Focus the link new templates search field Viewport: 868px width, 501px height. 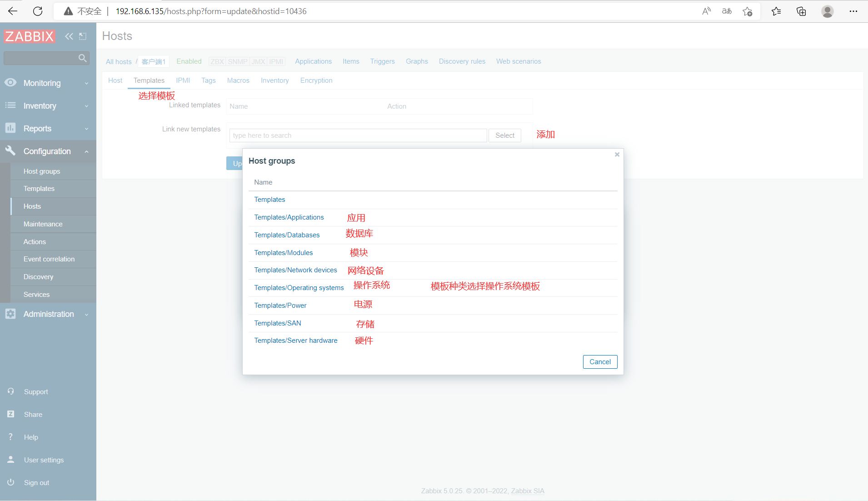358,135
